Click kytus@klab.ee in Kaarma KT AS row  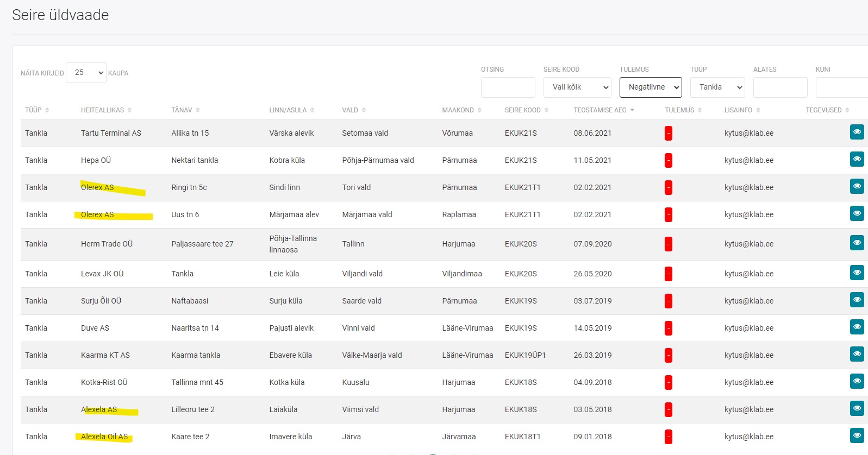tap(748, 355)
